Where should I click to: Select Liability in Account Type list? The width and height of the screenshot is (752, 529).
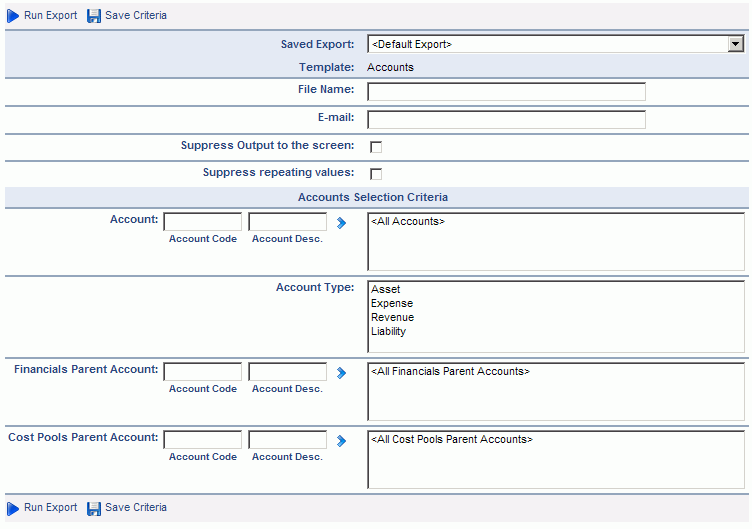point(388,331)
